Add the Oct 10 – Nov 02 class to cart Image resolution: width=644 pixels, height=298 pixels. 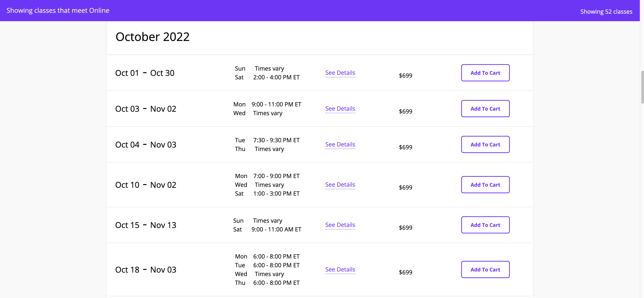click(x=485, y=185)
